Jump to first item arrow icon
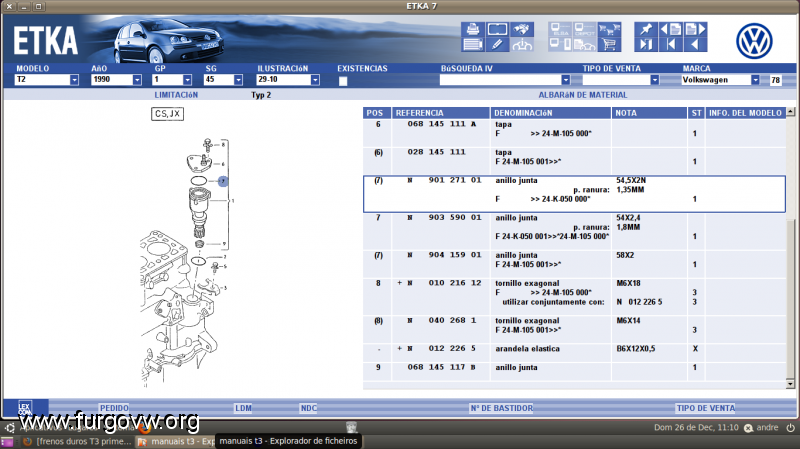The width and height of the screenshot is (800, 449). [x=670, y=44]
